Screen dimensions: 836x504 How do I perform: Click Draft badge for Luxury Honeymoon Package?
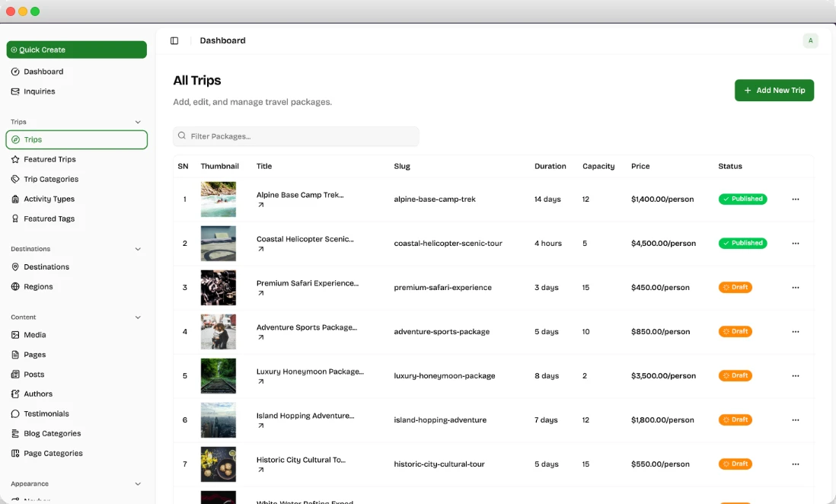tap(735, 376)
